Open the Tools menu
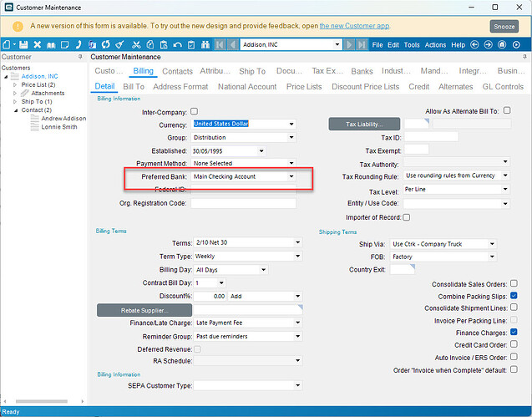Screen dimensions: 532x417 click(412, 45)
